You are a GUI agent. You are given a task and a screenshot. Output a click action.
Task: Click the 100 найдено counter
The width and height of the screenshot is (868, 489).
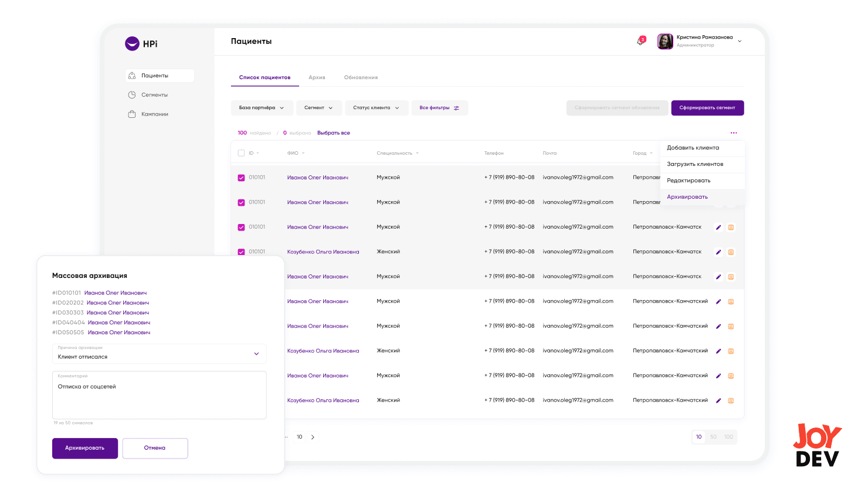point(254,133)
